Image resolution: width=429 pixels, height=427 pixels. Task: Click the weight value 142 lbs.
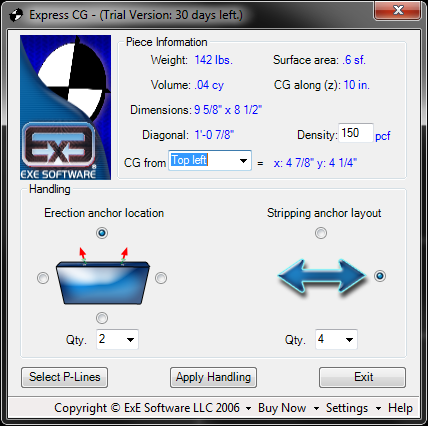pyautogui.click(x=213, y=60)
